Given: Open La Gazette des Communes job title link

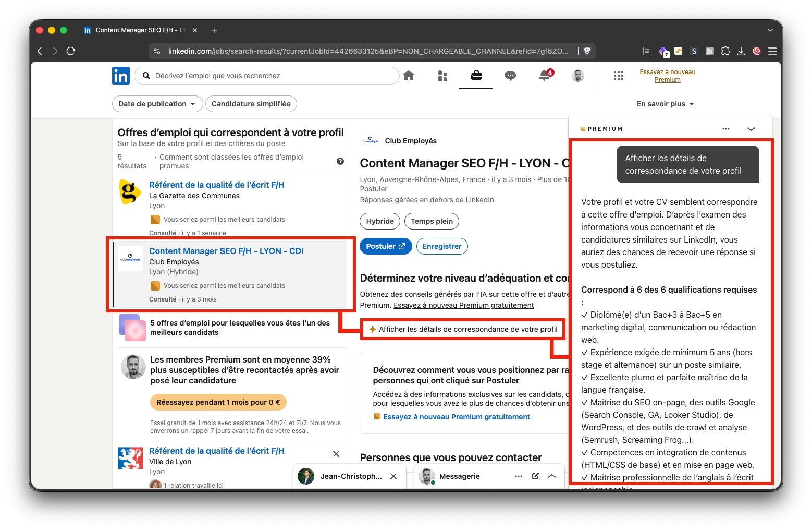Looking at the screenshot, I should [217, 185].
